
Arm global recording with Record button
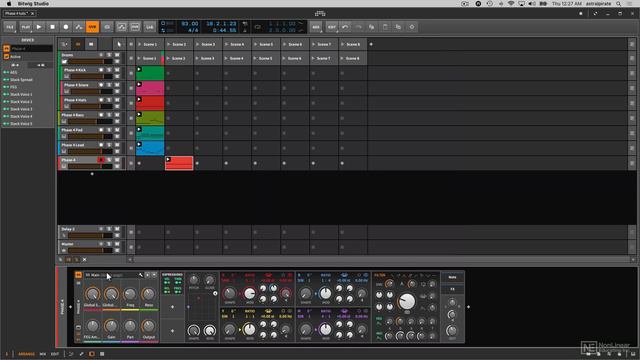coord(66,27)
